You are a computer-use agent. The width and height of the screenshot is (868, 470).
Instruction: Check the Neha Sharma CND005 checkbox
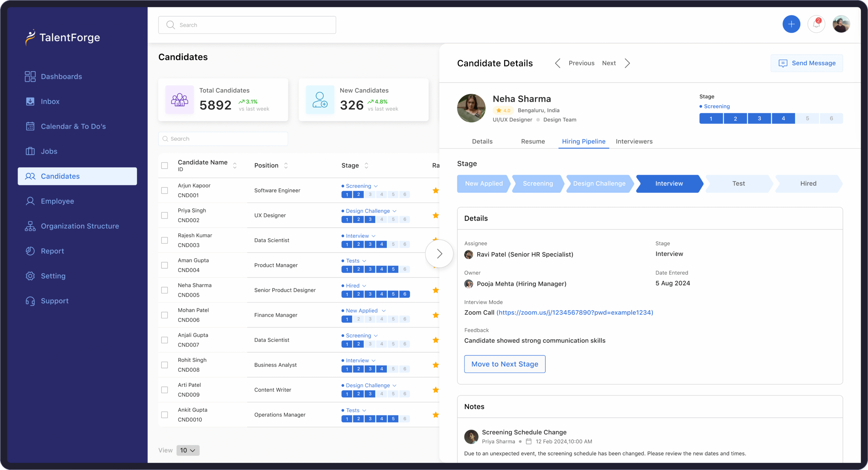(164, 290)
